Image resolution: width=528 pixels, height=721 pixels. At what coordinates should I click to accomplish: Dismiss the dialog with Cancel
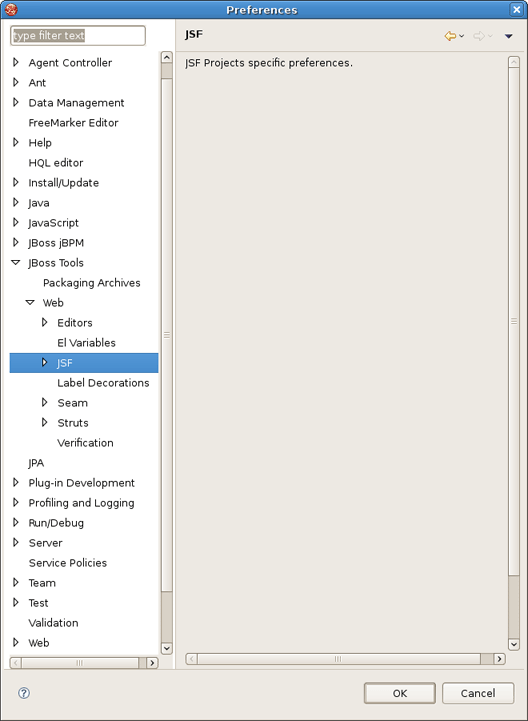478,693
